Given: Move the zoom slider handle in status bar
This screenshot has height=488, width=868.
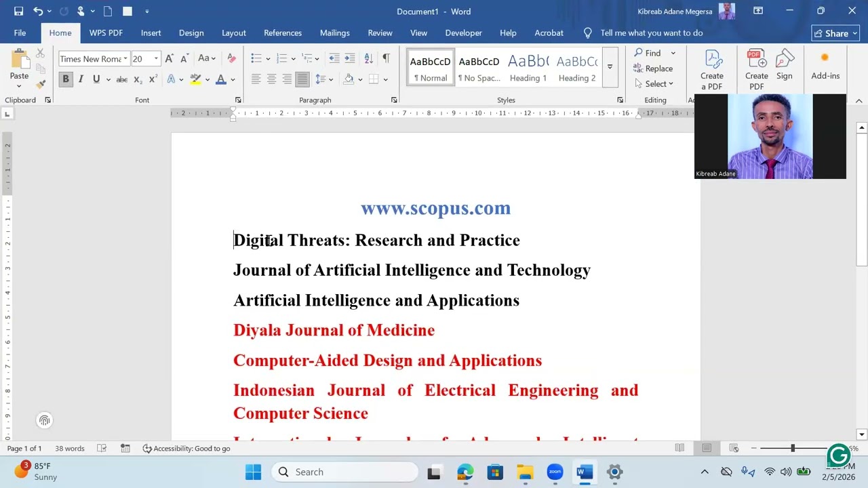Looking at the screenshot, I should pos(792,448).
